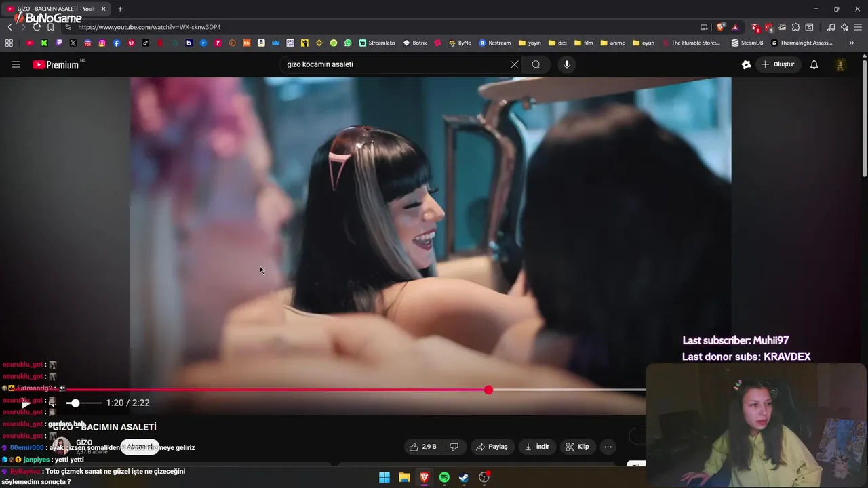The image size is (868, 488).
Task: Open the TikTok bookmark
Action: click(146, 43)
